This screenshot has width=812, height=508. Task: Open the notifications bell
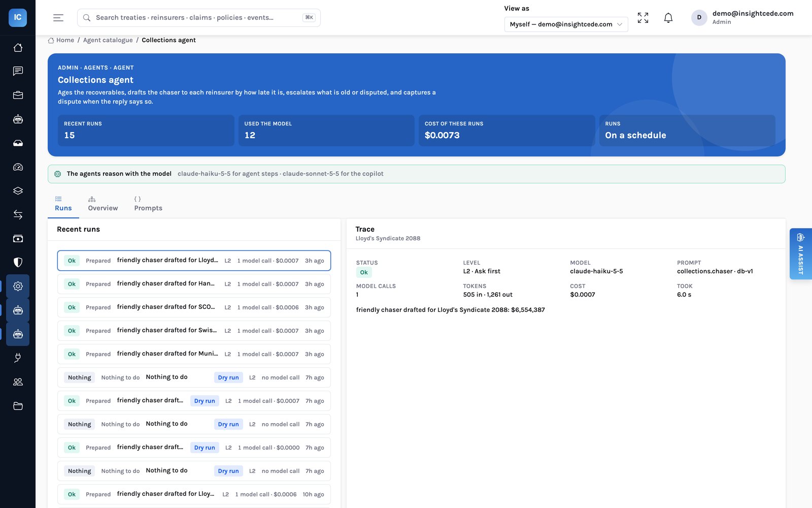pos(668,18)
